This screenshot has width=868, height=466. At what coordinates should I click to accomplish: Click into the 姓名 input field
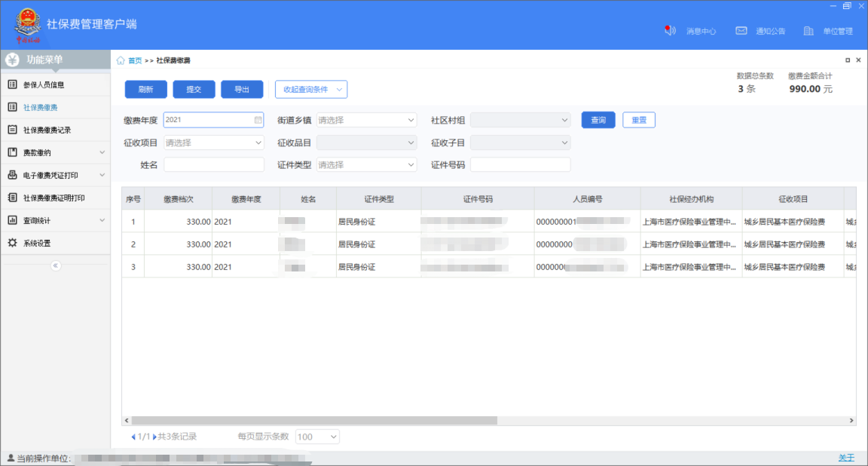pyautogui.click(x=214, y=164)
